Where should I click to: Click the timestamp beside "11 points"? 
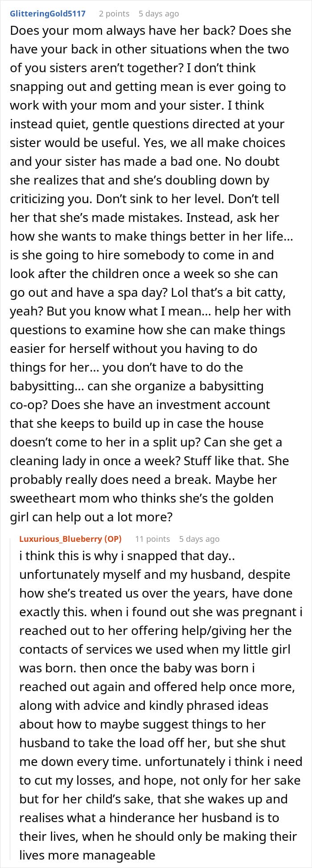coord(199,539)
